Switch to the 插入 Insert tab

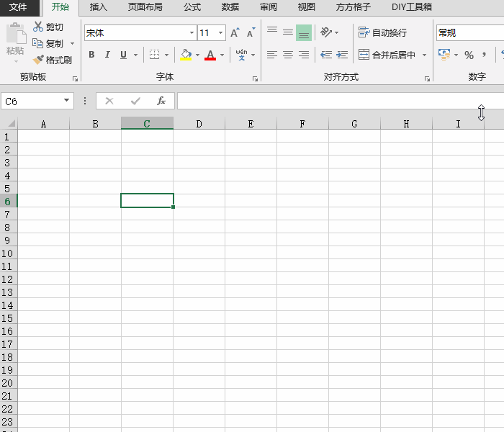pos(98,7)
